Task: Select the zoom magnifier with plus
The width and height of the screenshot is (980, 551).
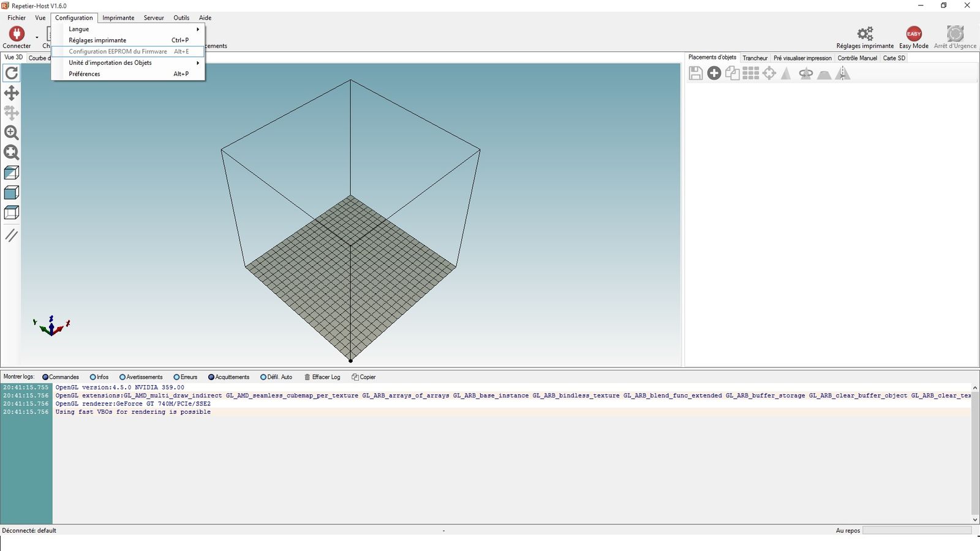Action: point(12,133)
